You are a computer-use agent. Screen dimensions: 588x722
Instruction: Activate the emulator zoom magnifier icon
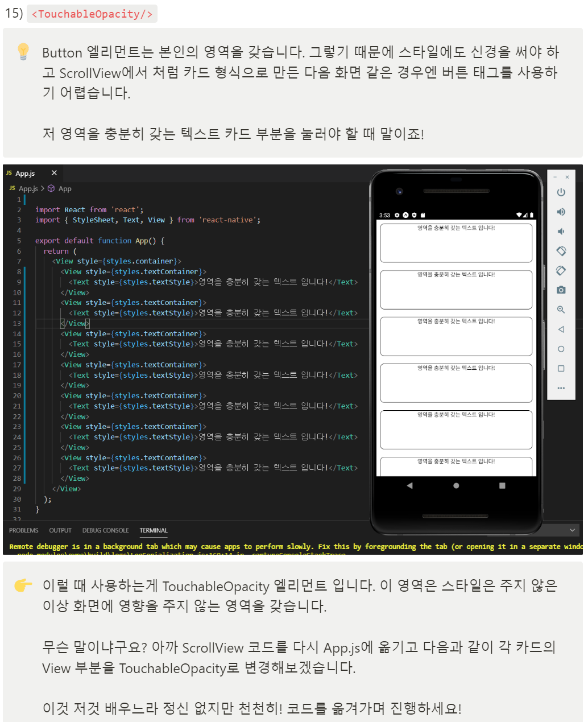561,310
